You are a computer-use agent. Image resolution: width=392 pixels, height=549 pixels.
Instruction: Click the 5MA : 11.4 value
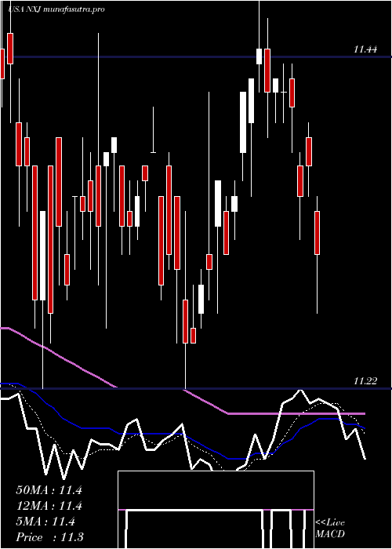(45, 522)
